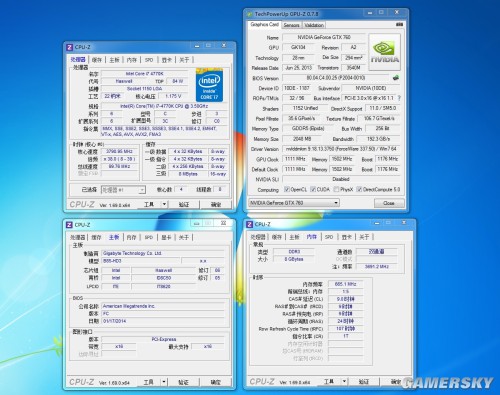Image resolution: width=500 pixels, height=395 pixels.
Task: Toggle the OpenCL checkbox
Action: 286,189
